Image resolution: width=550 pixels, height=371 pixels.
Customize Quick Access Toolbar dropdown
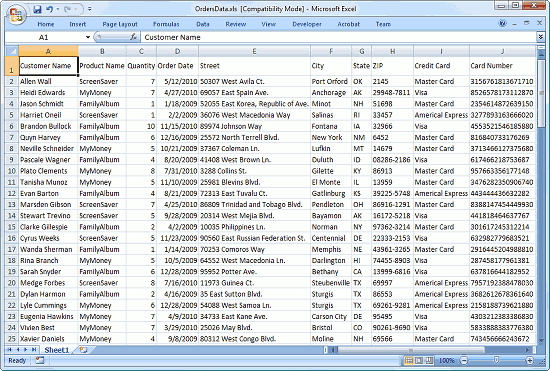90,9
